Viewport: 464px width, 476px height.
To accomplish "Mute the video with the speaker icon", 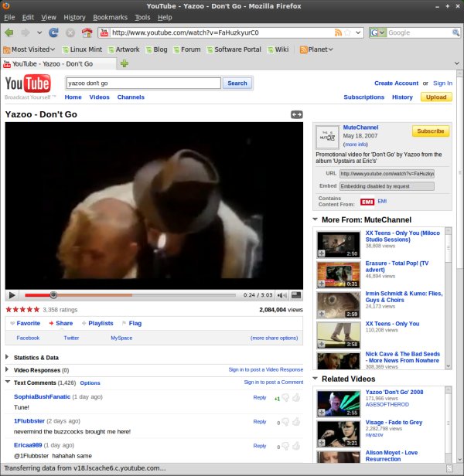I will click(x=282, y=295).
